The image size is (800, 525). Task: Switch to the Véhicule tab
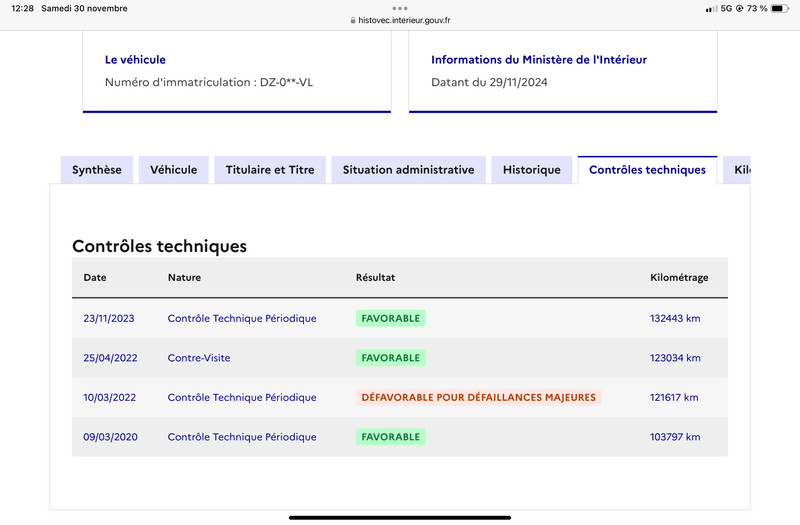(173, 170)
